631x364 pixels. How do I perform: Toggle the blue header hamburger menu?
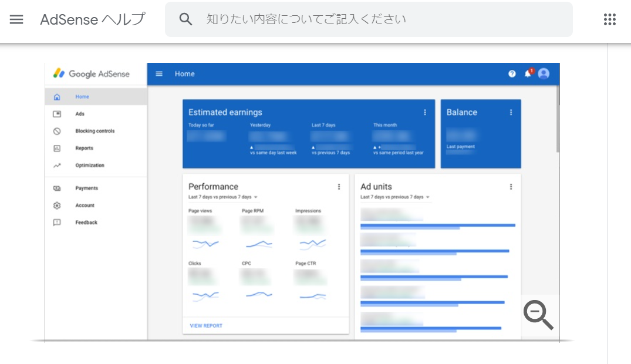[159, 74]
